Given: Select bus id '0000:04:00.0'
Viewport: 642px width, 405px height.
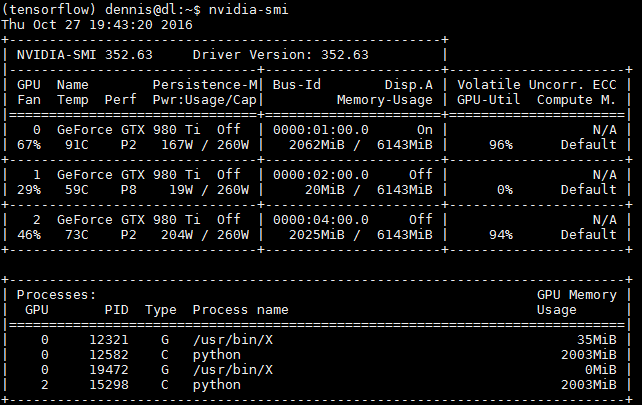Looking at the screenshot, I should pos(321,220).
